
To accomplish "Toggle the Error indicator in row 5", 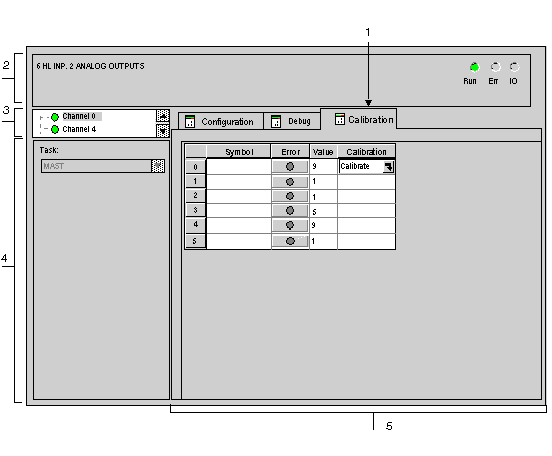I will [290, 241].
